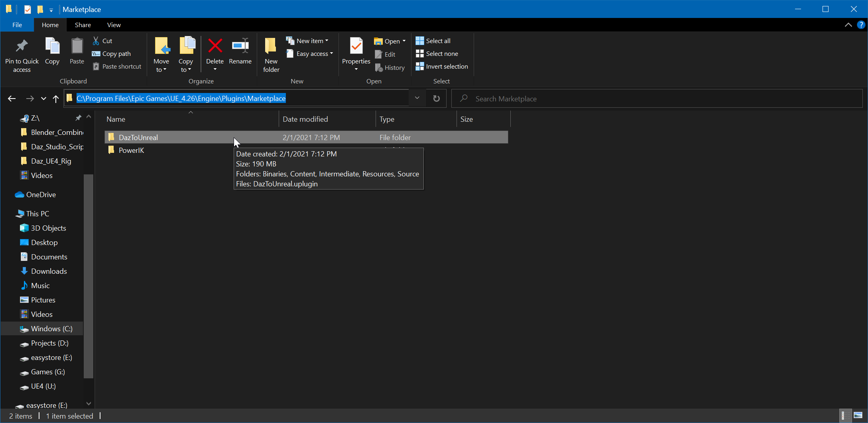Click the Paste clipboard icon
Image resolution: width=868 pixels, height=423 pixels.
[x=77, y=46]
